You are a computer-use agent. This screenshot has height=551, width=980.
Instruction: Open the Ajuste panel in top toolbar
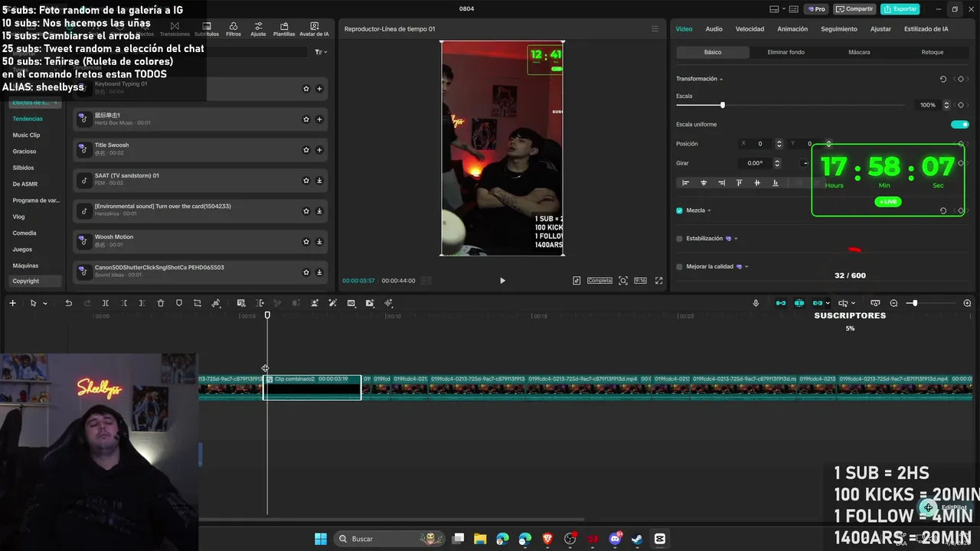pyautogui.click(x=258, y=29)
